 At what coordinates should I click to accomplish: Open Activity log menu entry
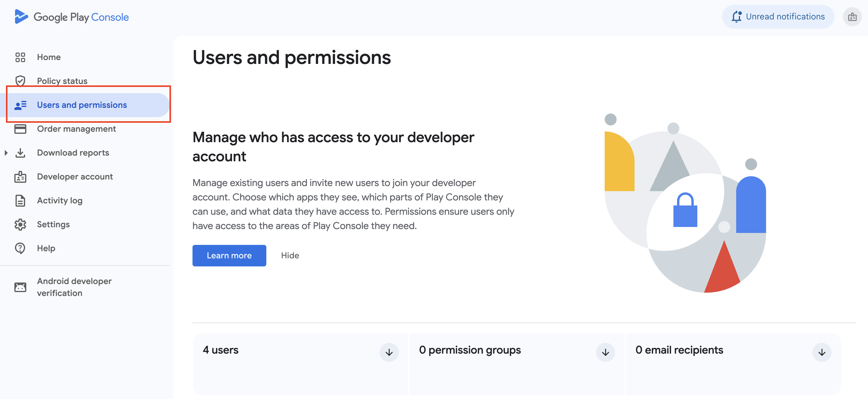[x=60, y=201]
